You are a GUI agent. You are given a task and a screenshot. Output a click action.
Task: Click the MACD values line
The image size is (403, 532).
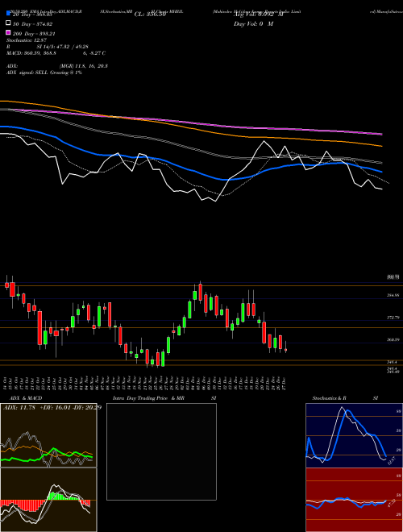pos(56,53)
